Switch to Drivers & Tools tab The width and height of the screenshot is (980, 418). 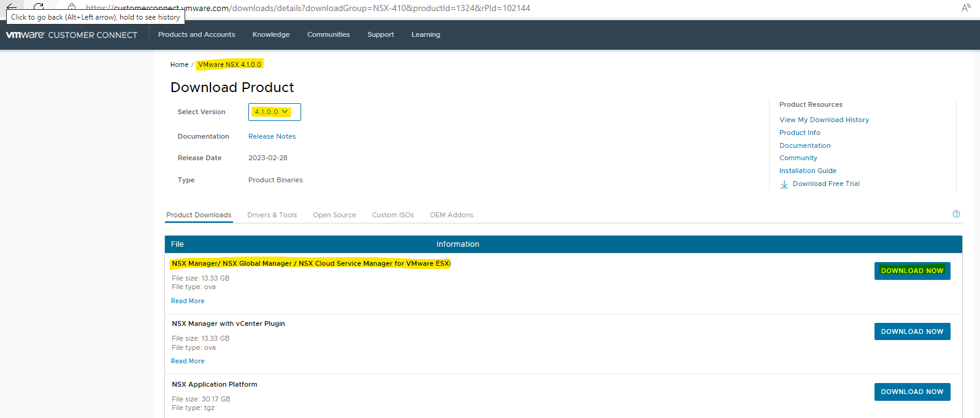tap(272, 215)
